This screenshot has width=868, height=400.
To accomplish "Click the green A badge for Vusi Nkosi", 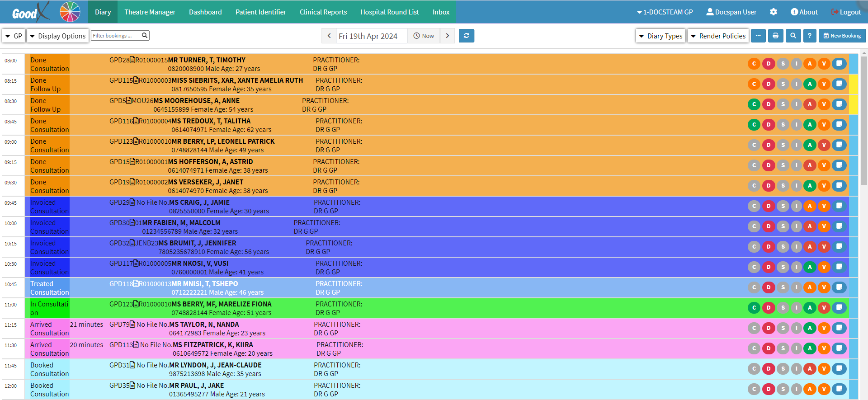I will 810,267.
